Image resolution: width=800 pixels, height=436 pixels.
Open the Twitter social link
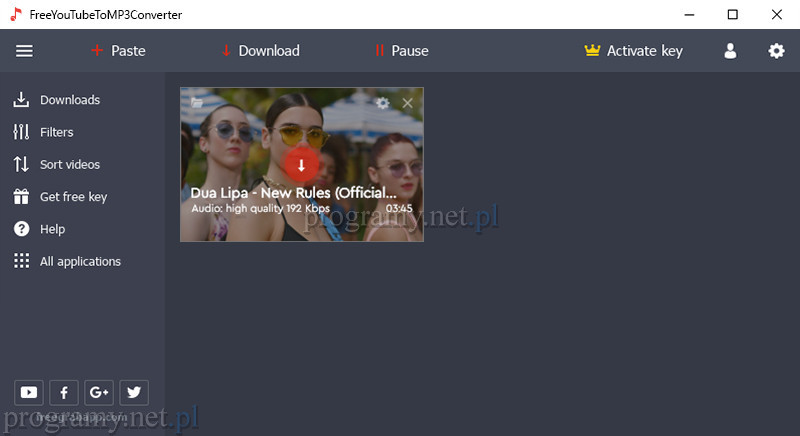(x=133, y=392)
